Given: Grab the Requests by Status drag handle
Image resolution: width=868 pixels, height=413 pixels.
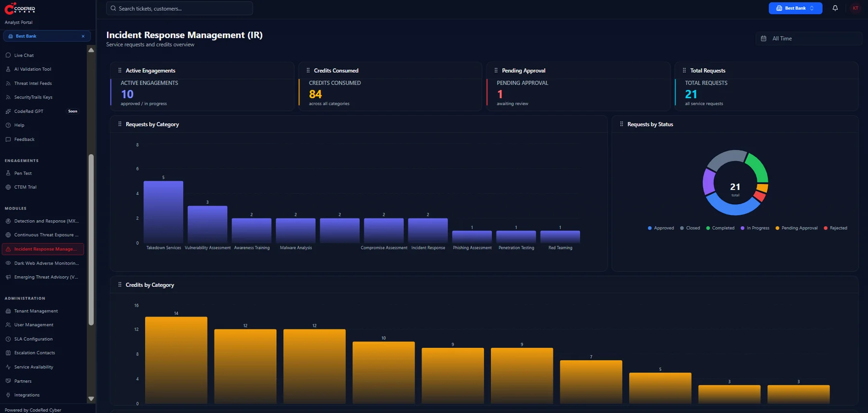Looking at the screenshot, I should click(x=621, y=124).
